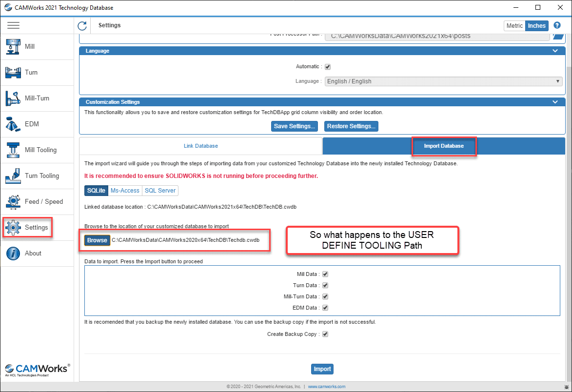This screenshot has width=572, height=392.
Task: Select the Turn Tooling icon
Action: click(13, 176)
